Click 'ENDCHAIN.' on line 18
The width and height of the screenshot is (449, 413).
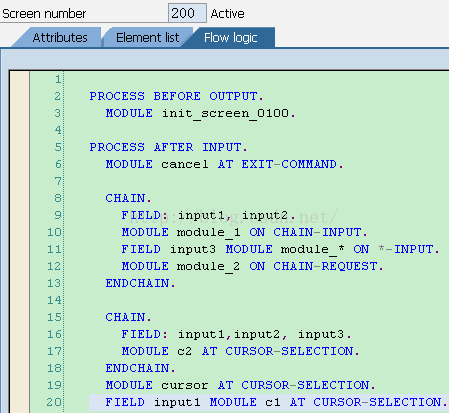(140, 368)
